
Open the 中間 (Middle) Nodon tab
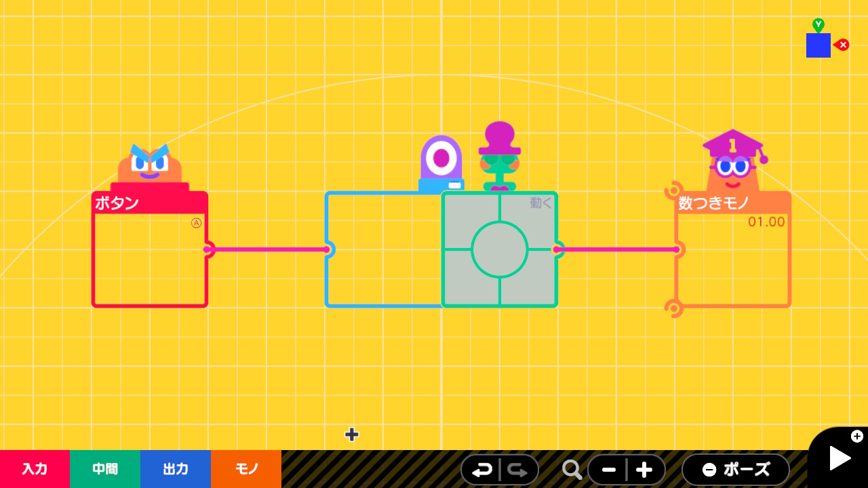105,469
